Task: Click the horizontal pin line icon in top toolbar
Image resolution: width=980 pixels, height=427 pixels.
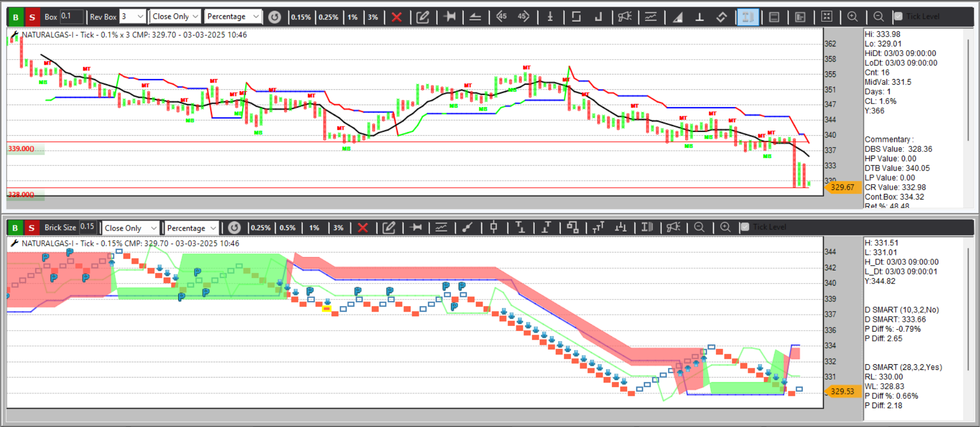Action: click(x=449, y=16)
